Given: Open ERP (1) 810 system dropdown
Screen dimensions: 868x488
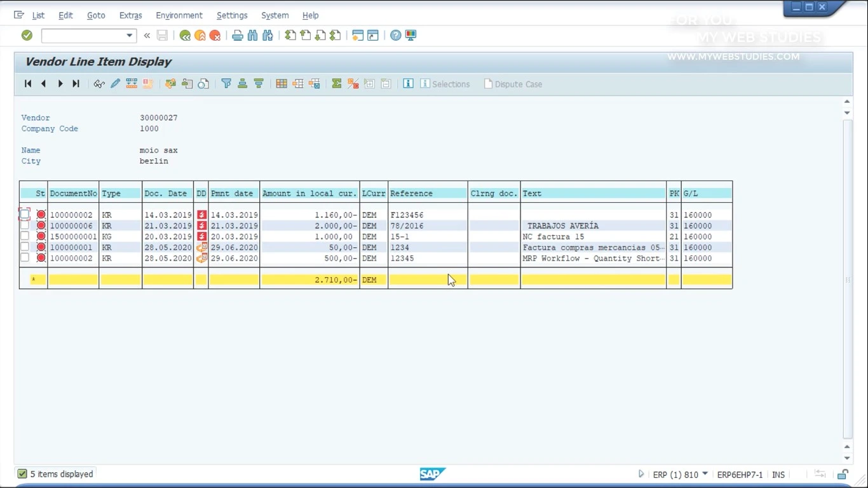Looking at the screenshot, I should 705,474.
